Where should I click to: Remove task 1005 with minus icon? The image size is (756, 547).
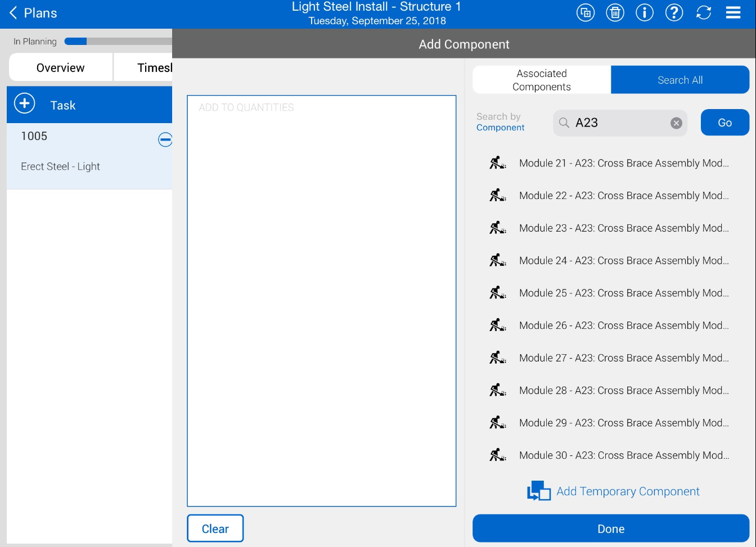[x=165, y=139]
